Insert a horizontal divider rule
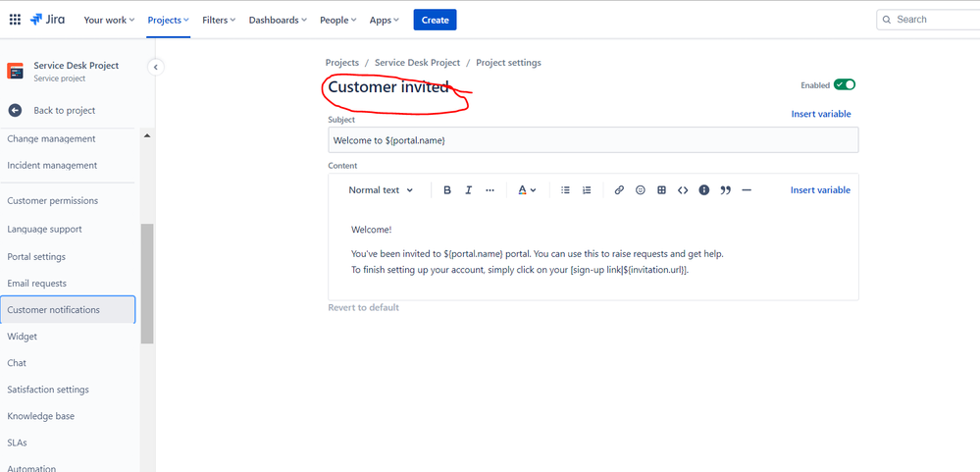980x472 pixels. tap(747, 190)
